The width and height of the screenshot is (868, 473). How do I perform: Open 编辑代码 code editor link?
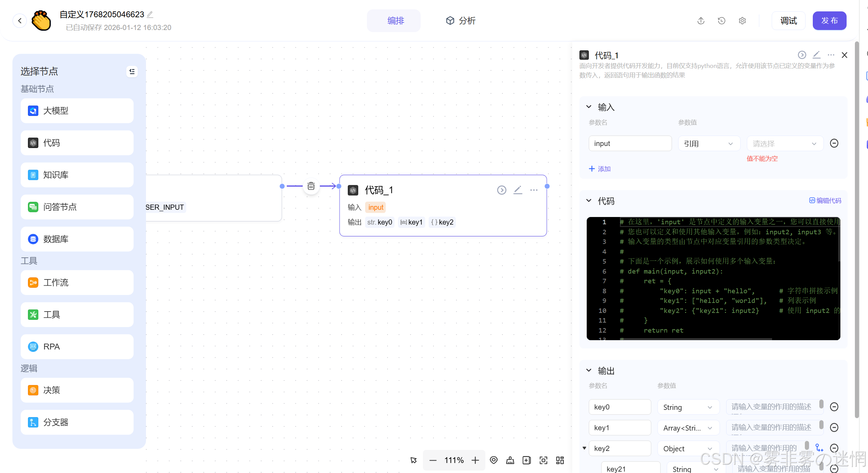tap(825, 200)
